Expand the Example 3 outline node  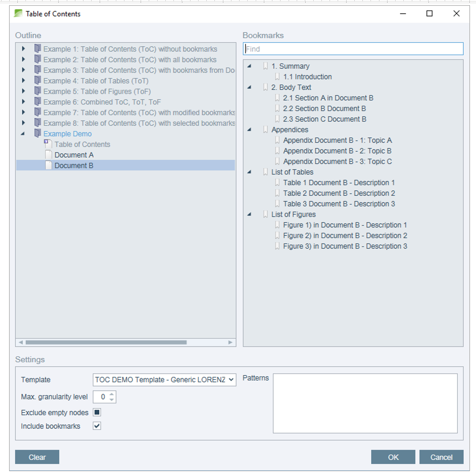point(24,70)
